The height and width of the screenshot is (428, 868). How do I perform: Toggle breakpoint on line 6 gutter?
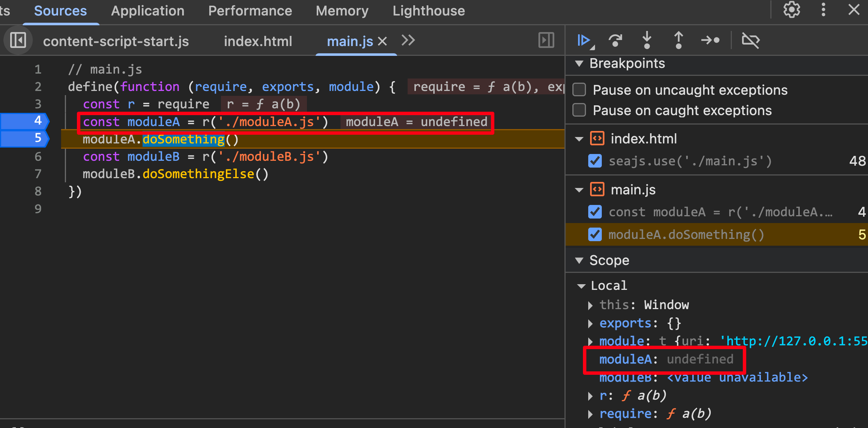(x=38, y=157)
